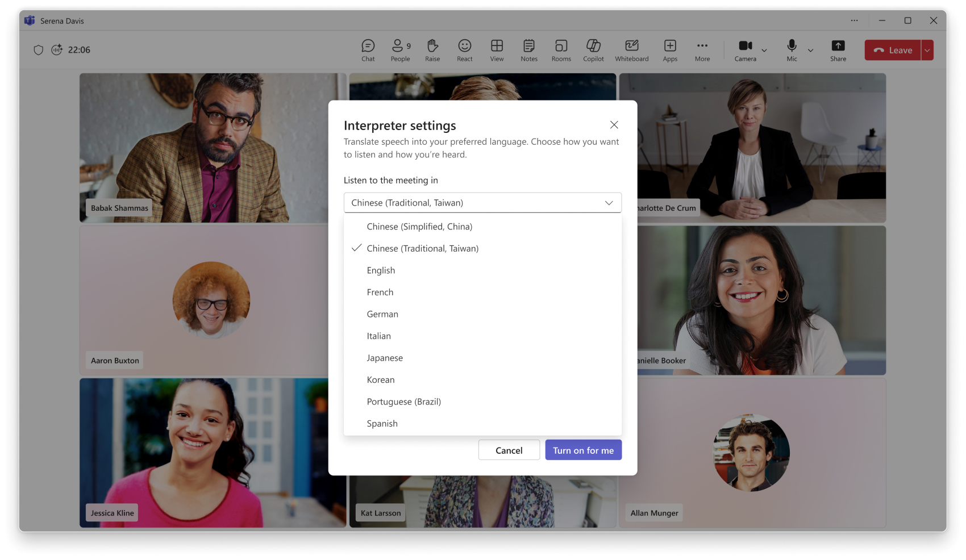
Task: Toggle the Mic mute
Action: click(x=792, y=50)
